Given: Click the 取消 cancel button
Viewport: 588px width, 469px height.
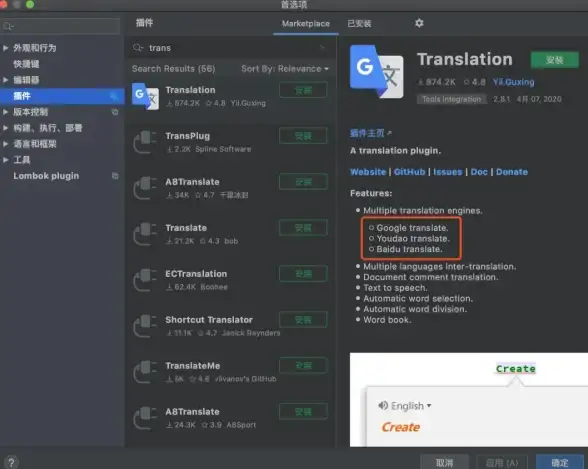Looking at the screenshot, I should pyautogui.click(x=444, y=463).
